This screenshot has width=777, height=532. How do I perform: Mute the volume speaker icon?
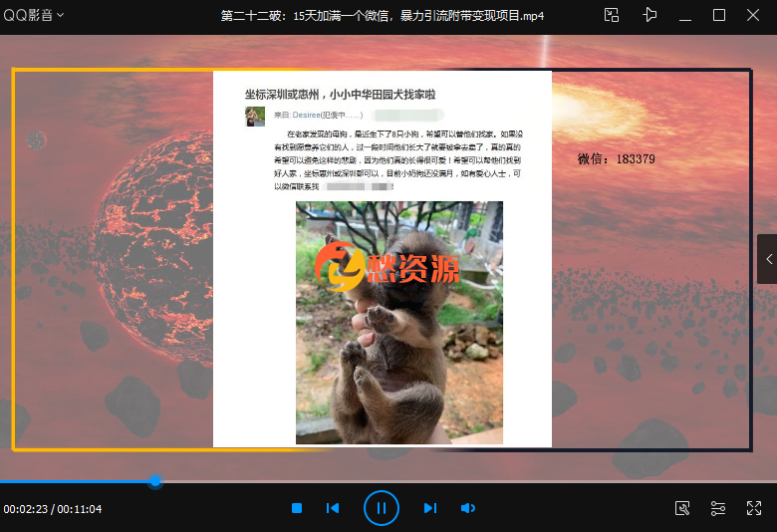[x=468, y=508]
